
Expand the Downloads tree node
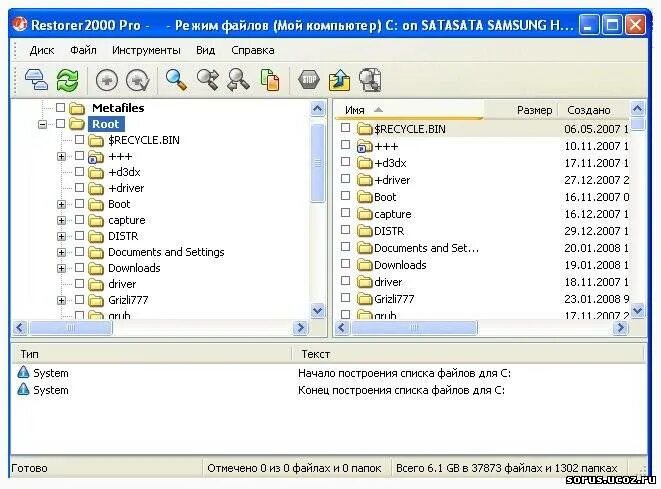point(62,269)
